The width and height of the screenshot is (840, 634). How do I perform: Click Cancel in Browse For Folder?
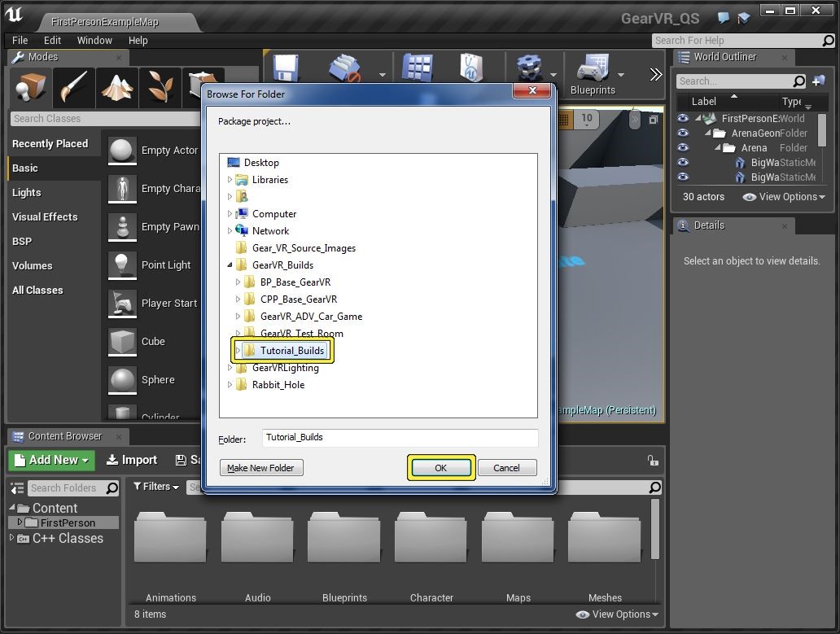point(506,468)
